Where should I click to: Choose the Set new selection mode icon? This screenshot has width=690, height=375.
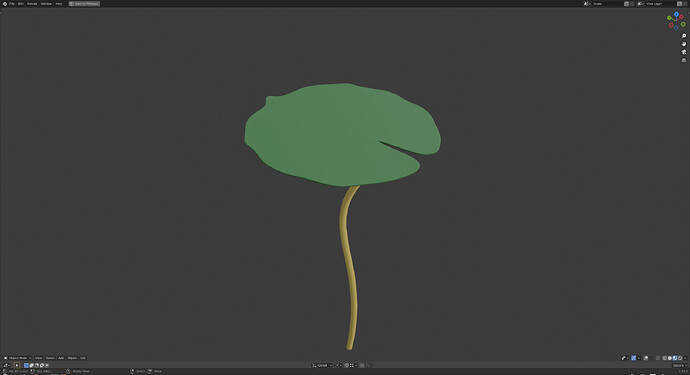click(x=26, y=365)
